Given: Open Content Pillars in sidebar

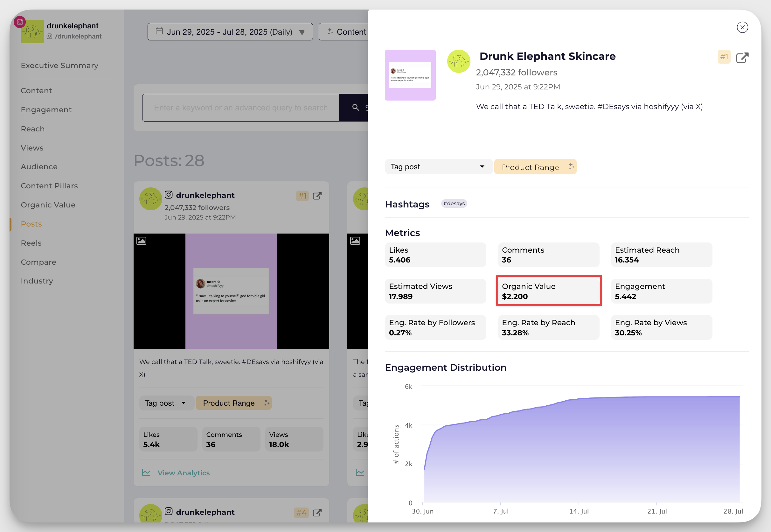Looking at the screenshot, I should (x=49, y=186).
